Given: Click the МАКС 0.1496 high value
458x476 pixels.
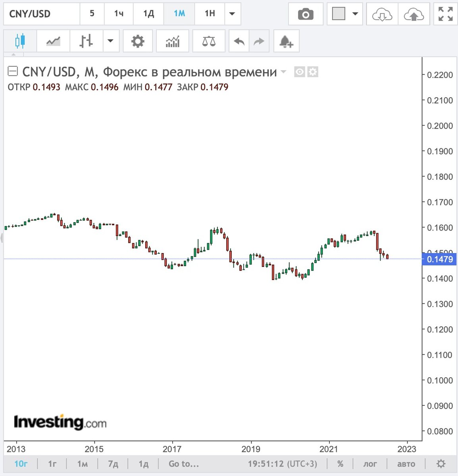Looking at the screenshot, I should click(92, 87).
